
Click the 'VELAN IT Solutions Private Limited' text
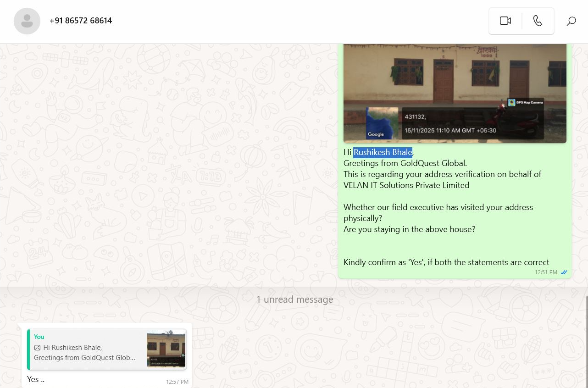(x=406, y=185)
